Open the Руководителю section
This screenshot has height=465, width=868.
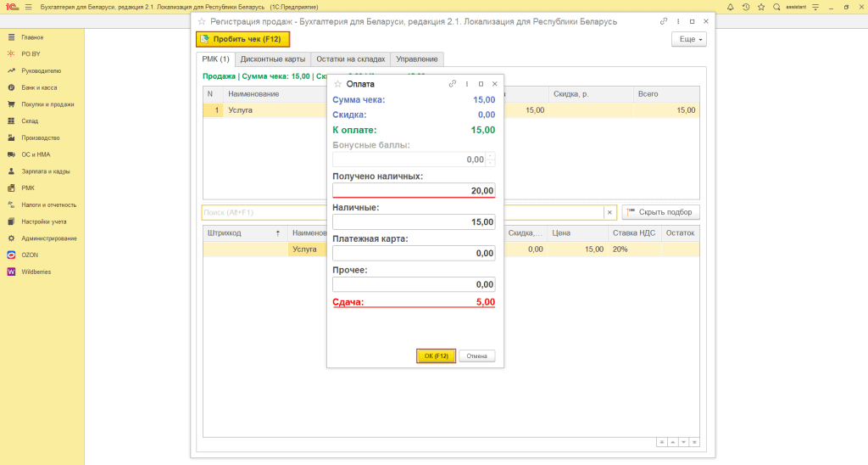click(42, 71)
